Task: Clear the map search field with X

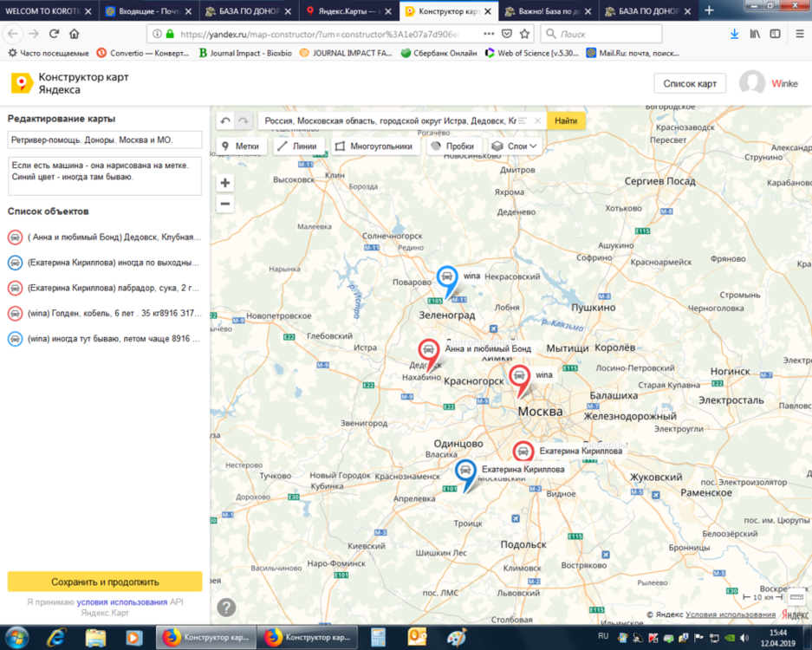Action: coord(537,121)
